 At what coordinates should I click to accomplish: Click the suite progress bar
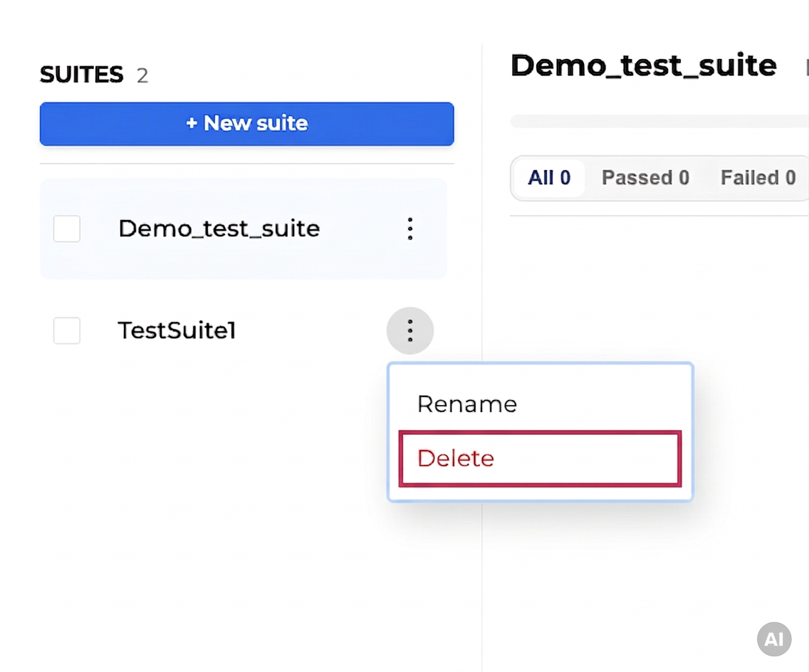659,121
